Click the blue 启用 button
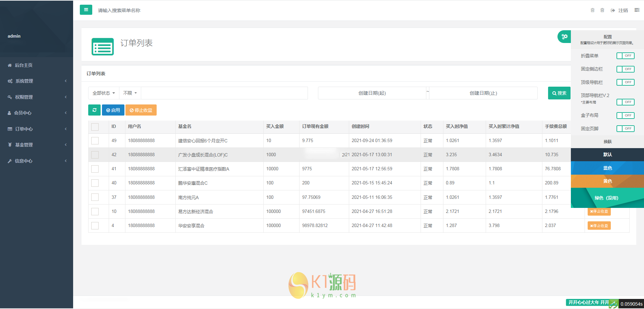The image size is (644, 309). (113, 110)
